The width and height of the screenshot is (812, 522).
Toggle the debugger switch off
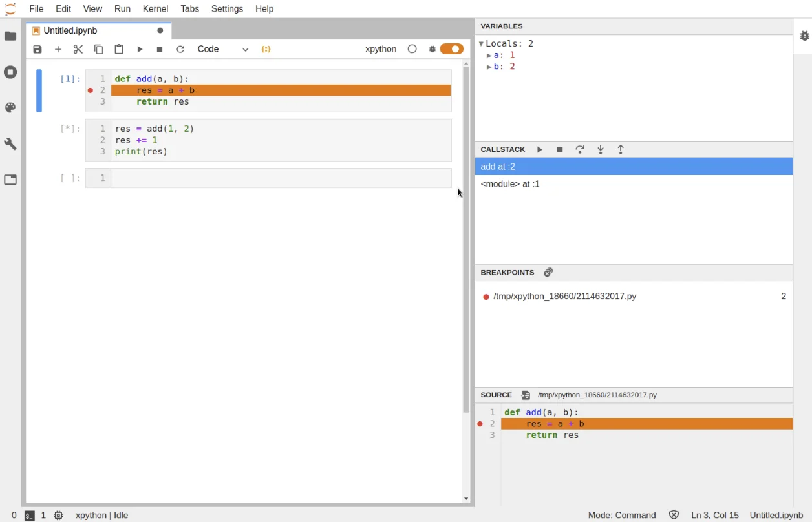[x=452, y=49]
